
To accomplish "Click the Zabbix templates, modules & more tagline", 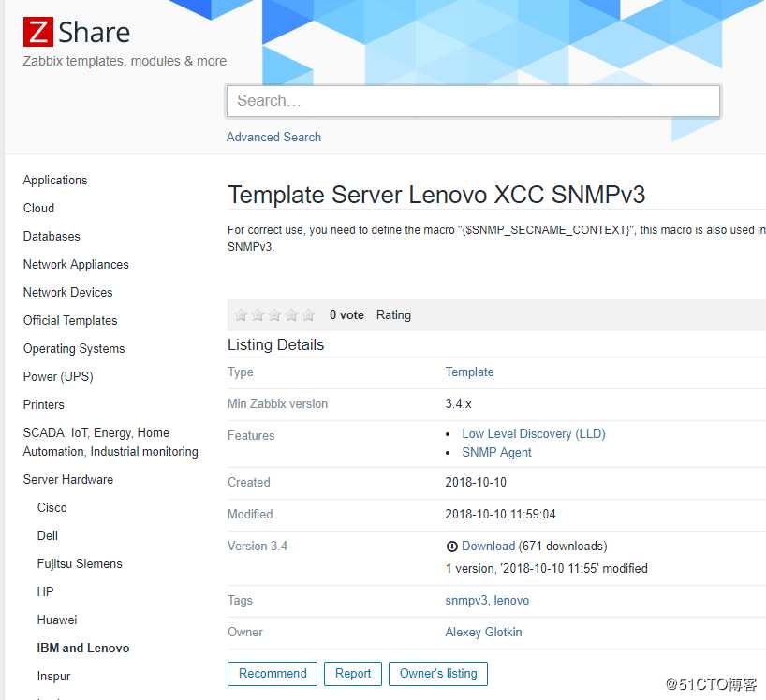I will (x=125, y=61).
